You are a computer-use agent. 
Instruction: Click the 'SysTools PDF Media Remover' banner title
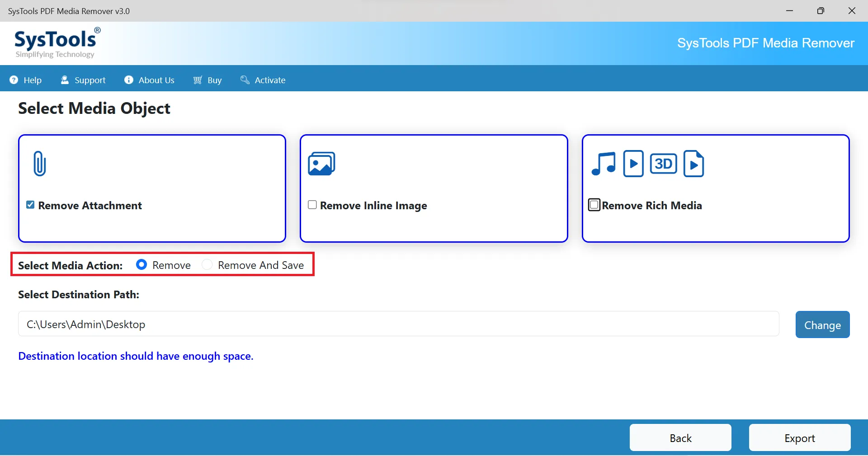click(x=766, y=43)
